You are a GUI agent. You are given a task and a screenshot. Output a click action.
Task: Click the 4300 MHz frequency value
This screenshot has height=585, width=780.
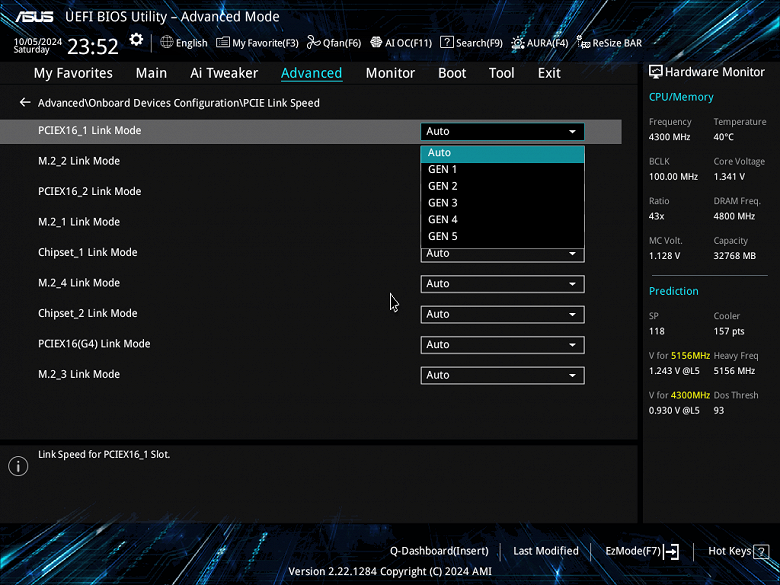[x=669, y=137]
